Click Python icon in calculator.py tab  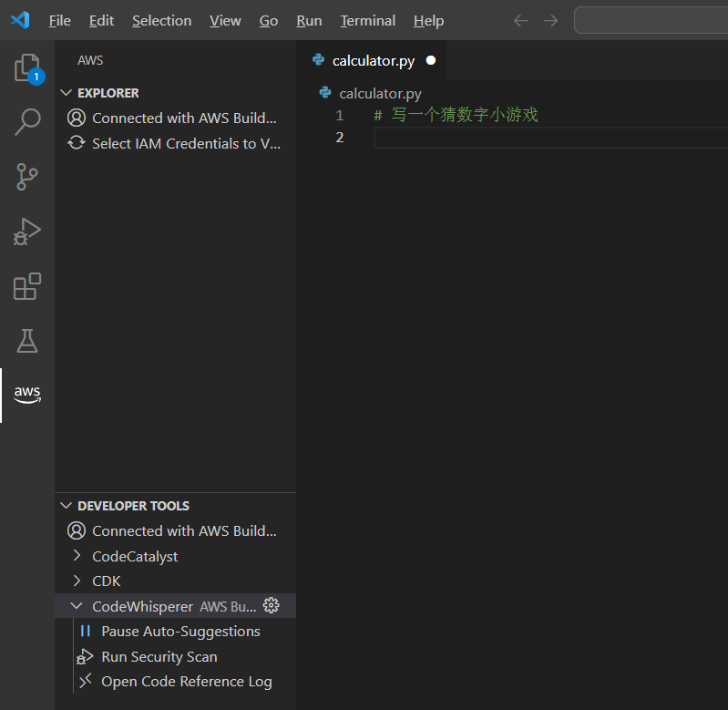click(319, 60)
